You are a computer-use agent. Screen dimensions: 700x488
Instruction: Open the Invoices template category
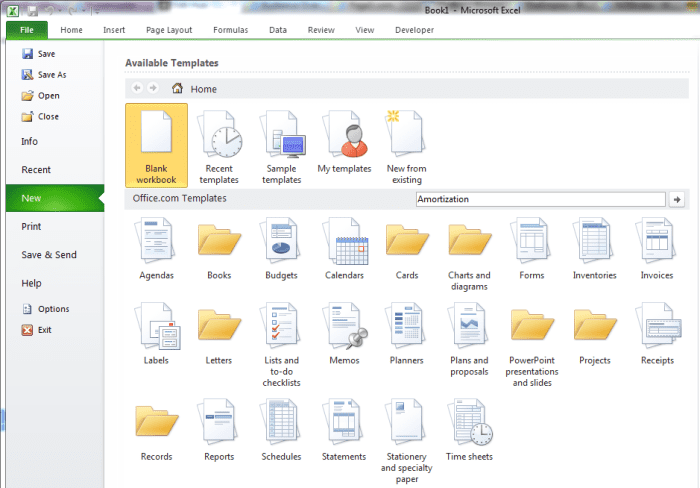click(x=657, y=248)
